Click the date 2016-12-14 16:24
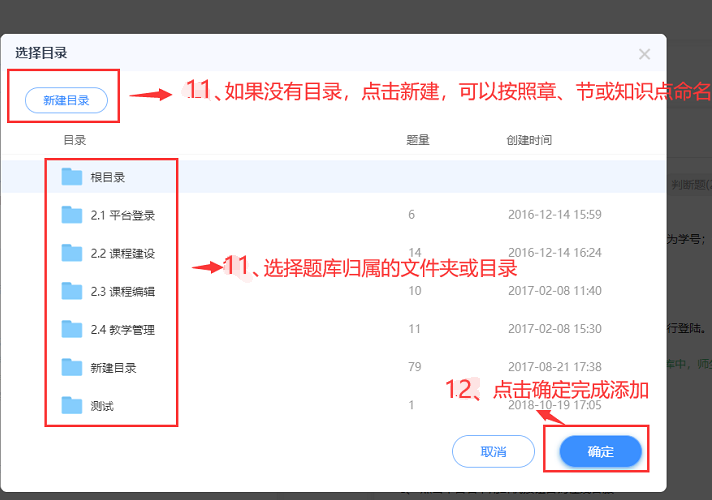The image size is (712, 500). coord(554,252)
